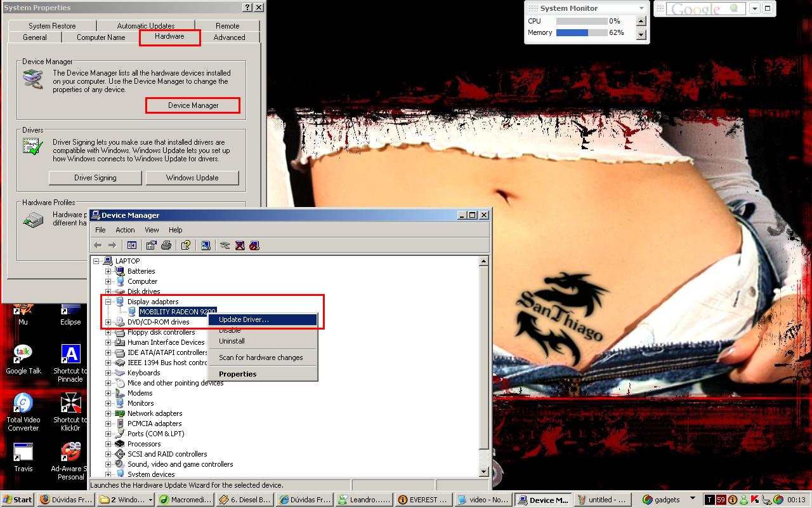
Task: Open the Google Talk desktop shortcut
Action: (23, 359)
